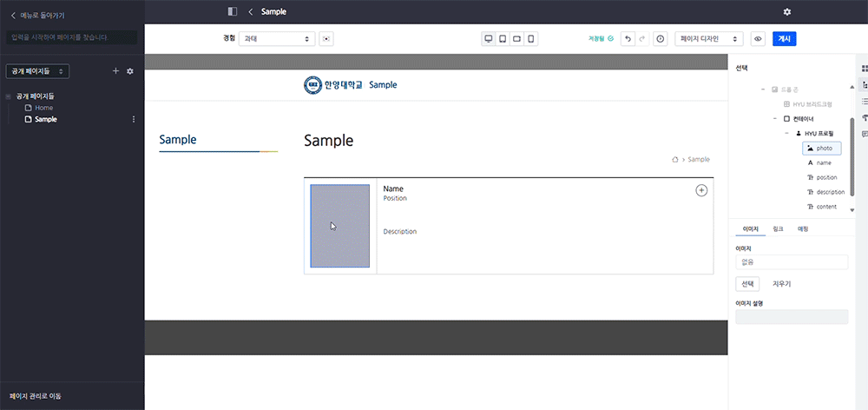Toggle the sidebar panel icon in header

click(x=232, y=11)
